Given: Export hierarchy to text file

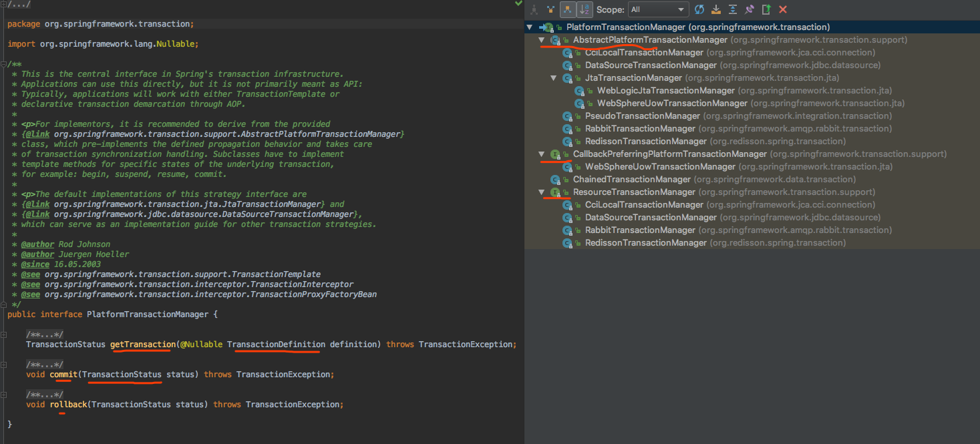Looking at the screenshot, I should pos(766,9).
